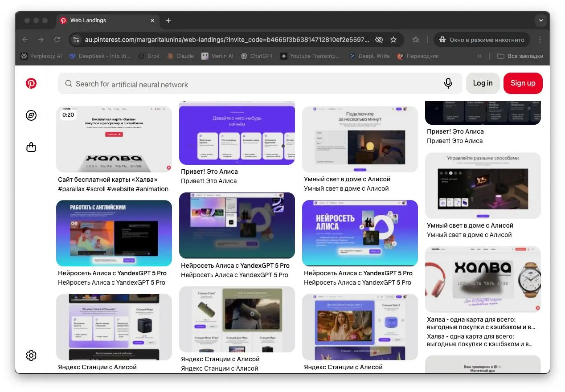Open the 'Все закладки' bookmarks folder
Screen dimensions: 565x392
point(520,56)
